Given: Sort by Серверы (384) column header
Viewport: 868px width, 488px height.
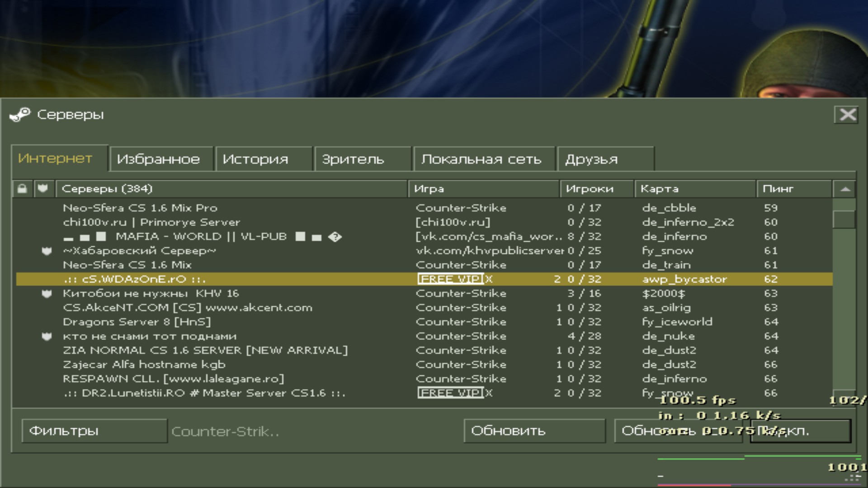Looking at the screenshot, I should point(232,189).
